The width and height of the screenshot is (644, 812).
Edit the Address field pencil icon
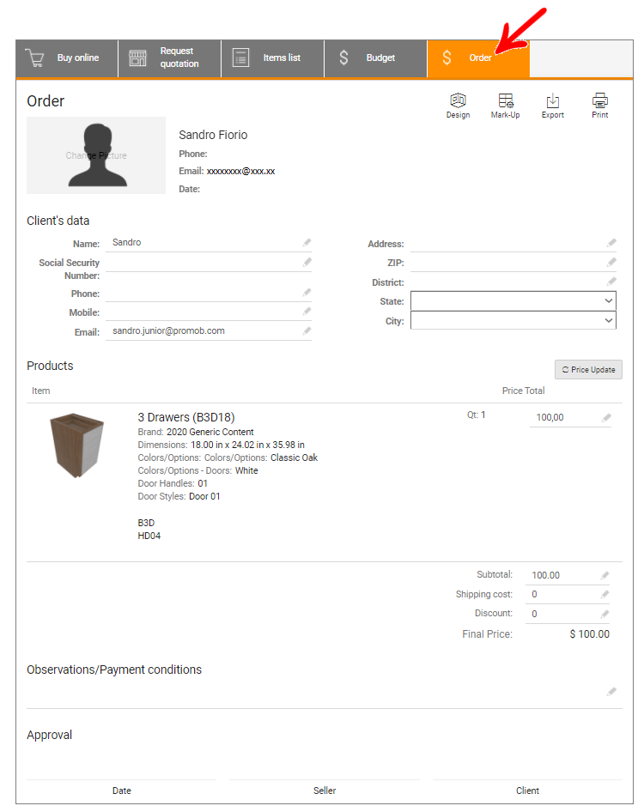point(612,242)
